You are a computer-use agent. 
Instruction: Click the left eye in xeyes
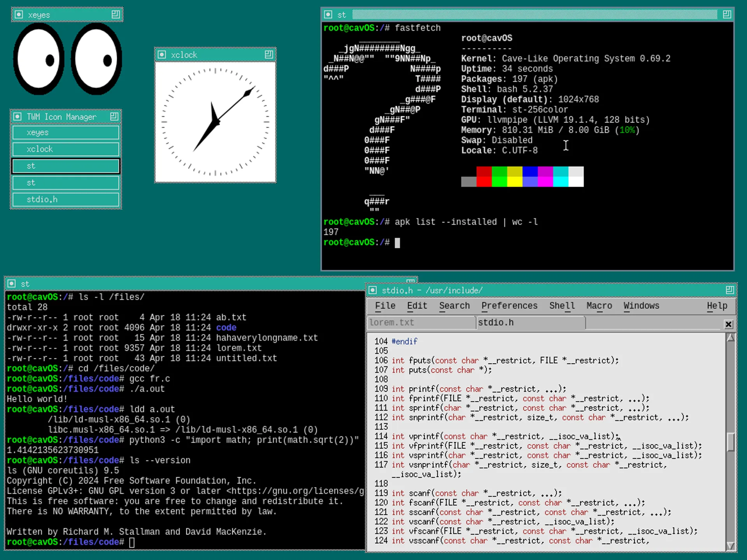39,59
